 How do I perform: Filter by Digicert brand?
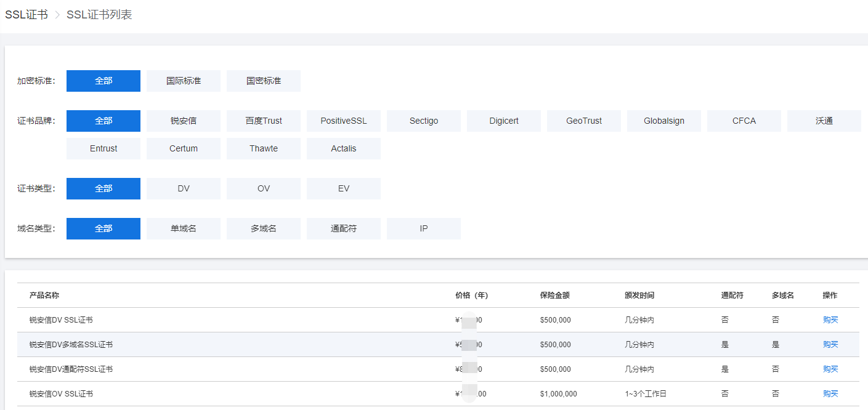pos(504,121)
